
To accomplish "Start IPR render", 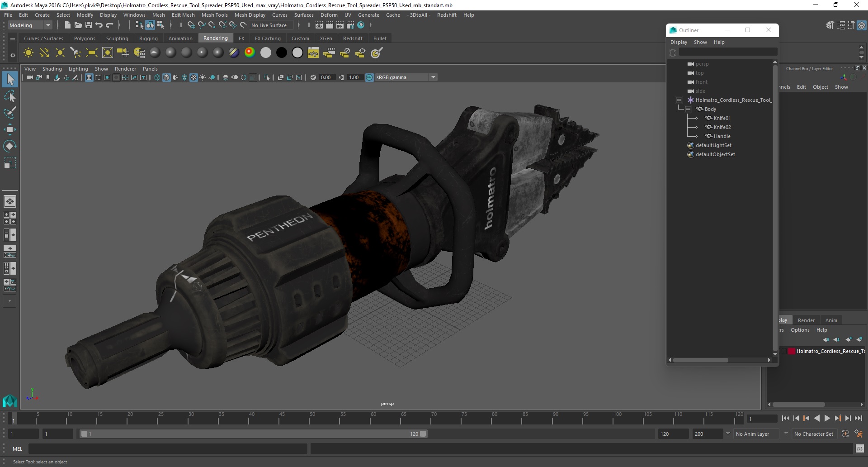I will [340, 25].
